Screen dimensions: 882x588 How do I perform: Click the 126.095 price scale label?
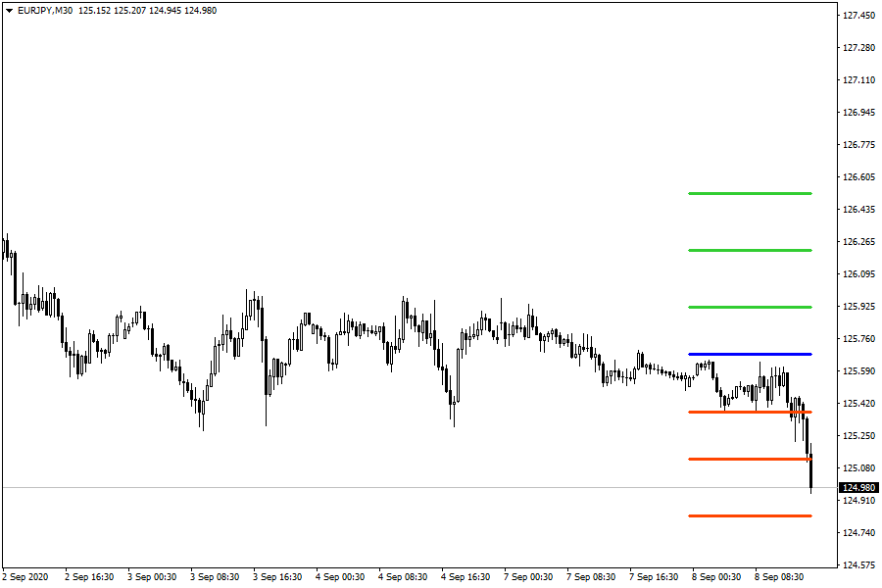pos(858,273)
